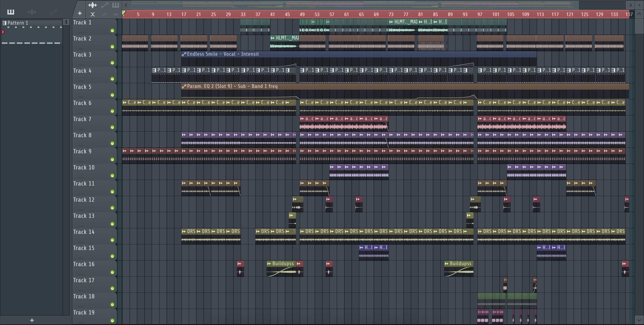The width and height of the screenshot is (644, 325).
Task: Select the automation picker filter on left
Action: (x=53, y=12)
